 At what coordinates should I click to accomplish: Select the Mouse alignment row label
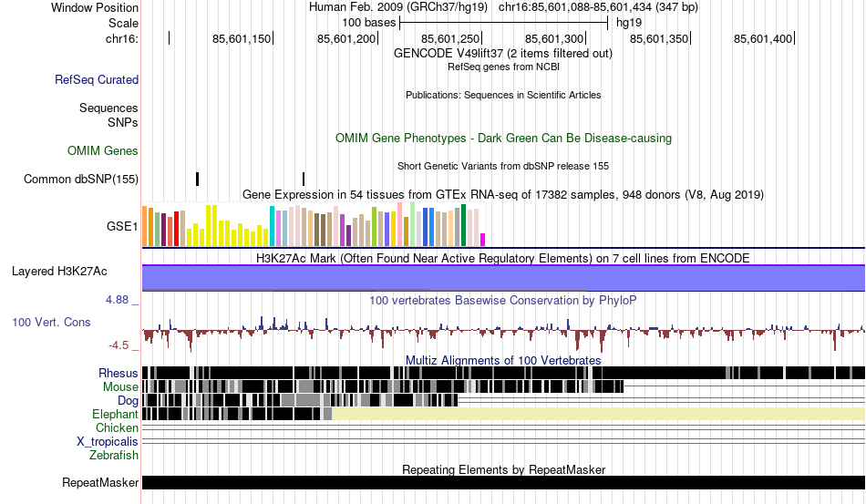click(x=119, y=387)
